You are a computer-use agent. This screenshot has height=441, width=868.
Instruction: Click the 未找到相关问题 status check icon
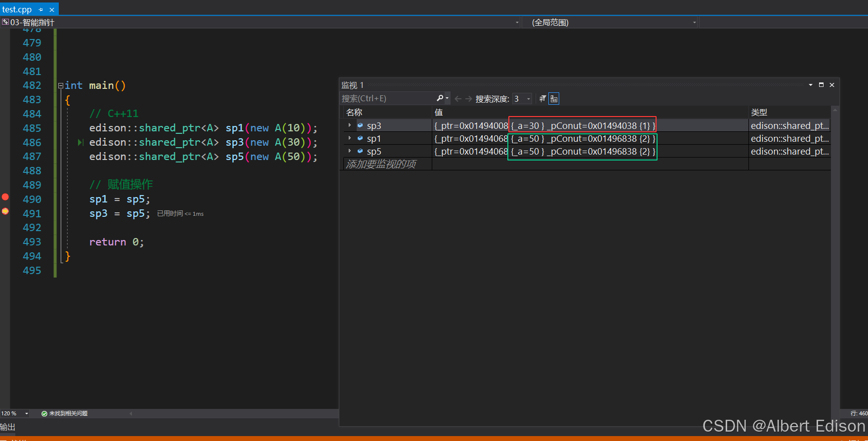(44, 413)
